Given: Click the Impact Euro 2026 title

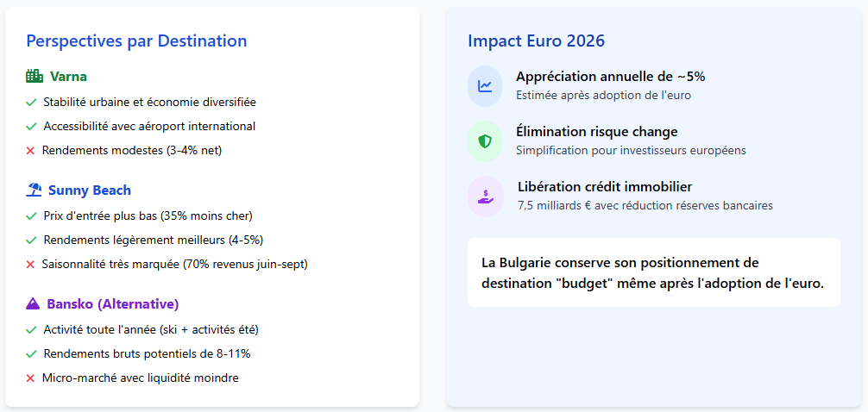Looking at the screenshot, I should point(536,41).
